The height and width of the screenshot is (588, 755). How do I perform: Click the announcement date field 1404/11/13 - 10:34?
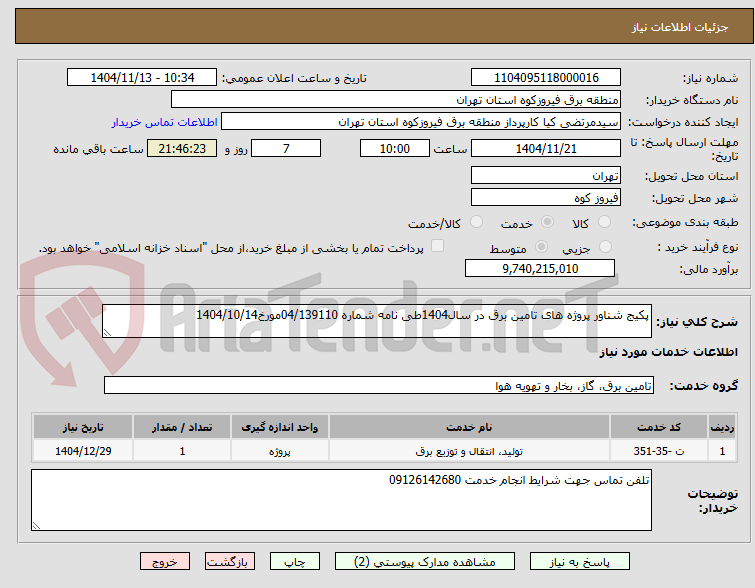[142, 78]
